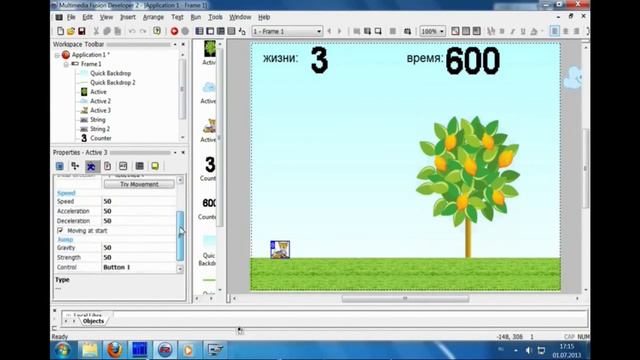This screenshot has width=640, height=360.
Task: Go to previous frame arrow
Action: click(x=329, y=31)
